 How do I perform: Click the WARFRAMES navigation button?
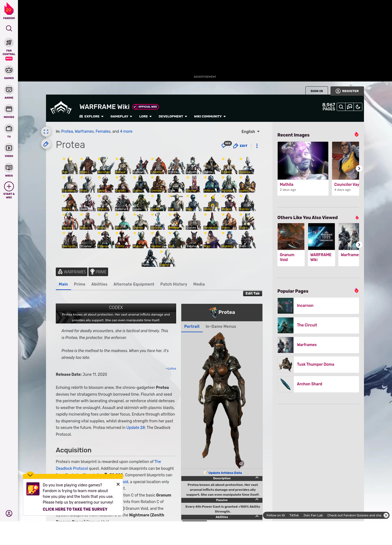point(72,272)
